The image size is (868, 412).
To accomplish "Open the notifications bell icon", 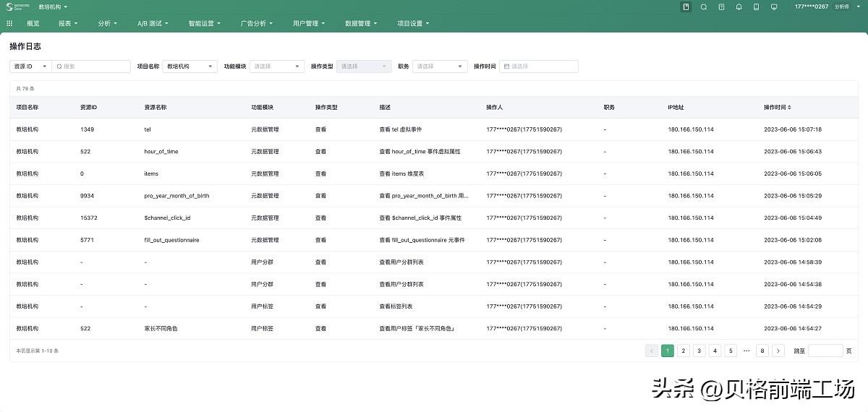I will [x=739, y=7].
